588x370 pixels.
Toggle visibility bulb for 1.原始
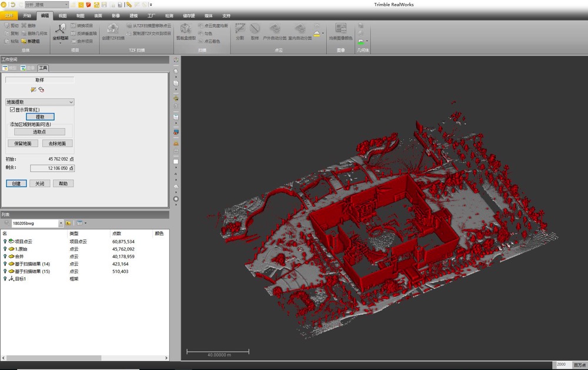5,249
